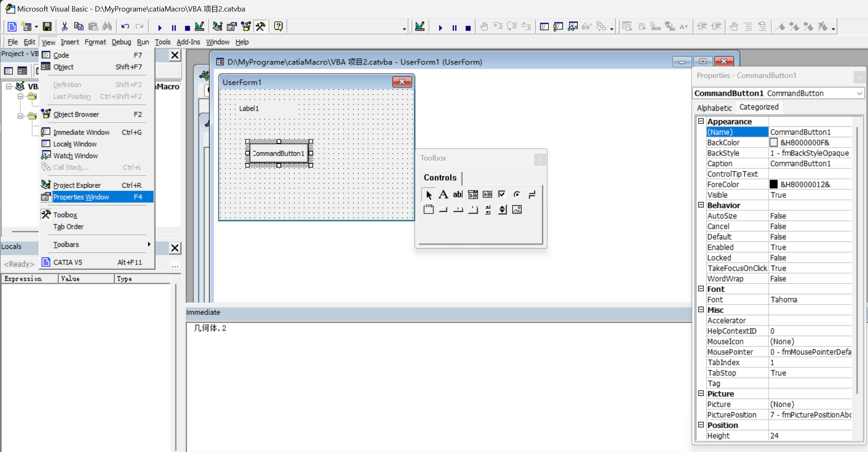This screenshot has width=868, height=452.
Task: Collapse the Behavior category in Properties
Action: point(701,205)
